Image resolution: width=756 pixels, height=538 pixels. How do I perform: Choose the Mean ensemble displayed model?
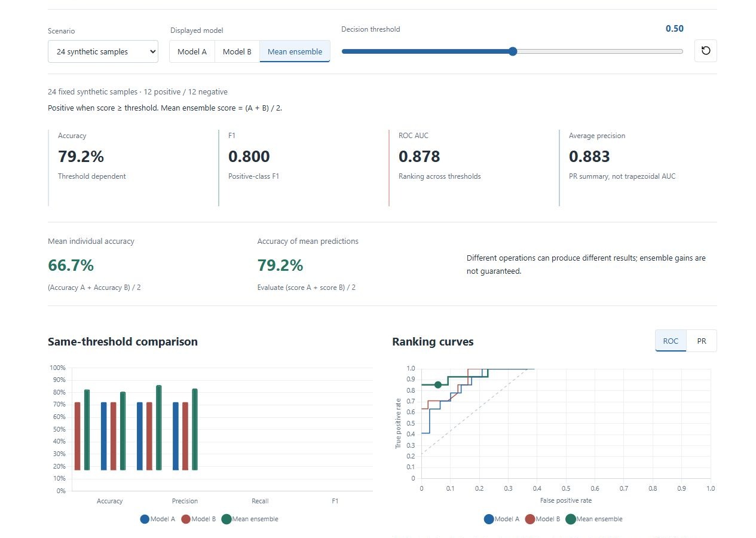pos(295,51)
